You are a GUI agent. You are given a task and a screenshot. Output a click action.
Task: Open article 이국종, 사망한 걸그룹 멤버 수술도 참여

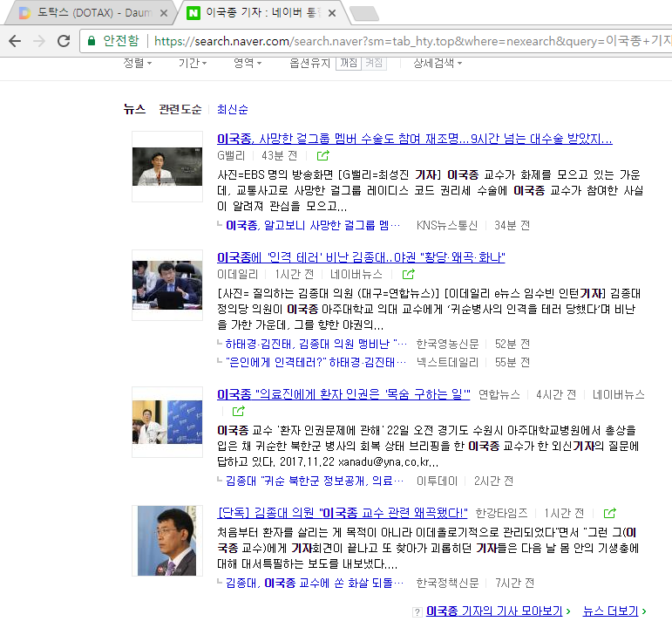coord(415,139)
